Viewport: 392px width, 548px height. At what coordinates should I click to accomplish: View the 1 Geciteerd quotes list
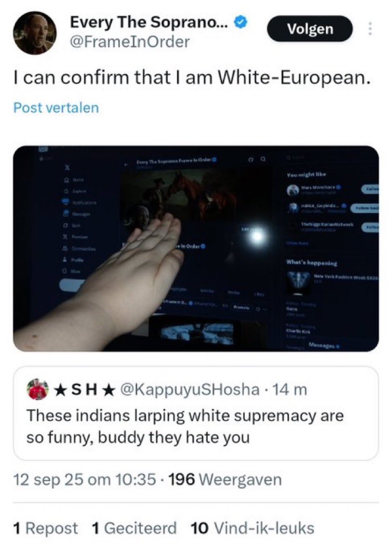134,528
